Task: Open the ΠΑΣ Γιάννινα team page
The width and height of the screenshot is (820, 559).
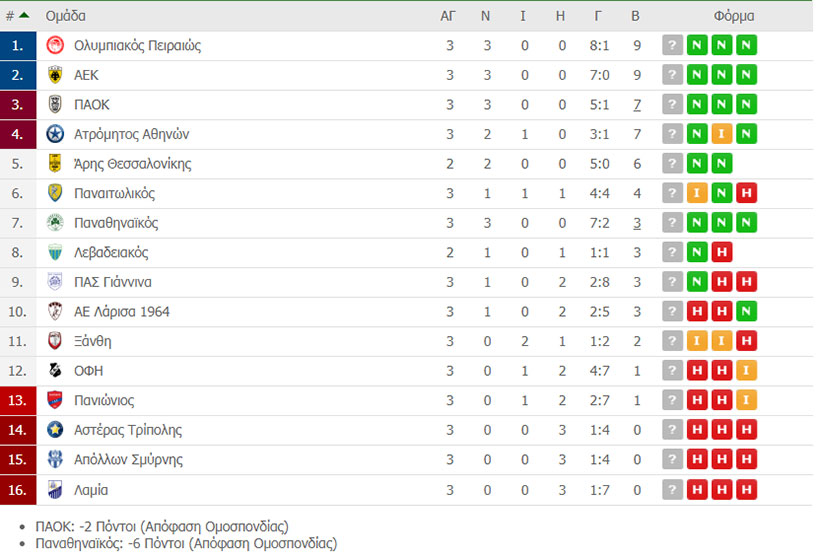Action: [113, 282]
